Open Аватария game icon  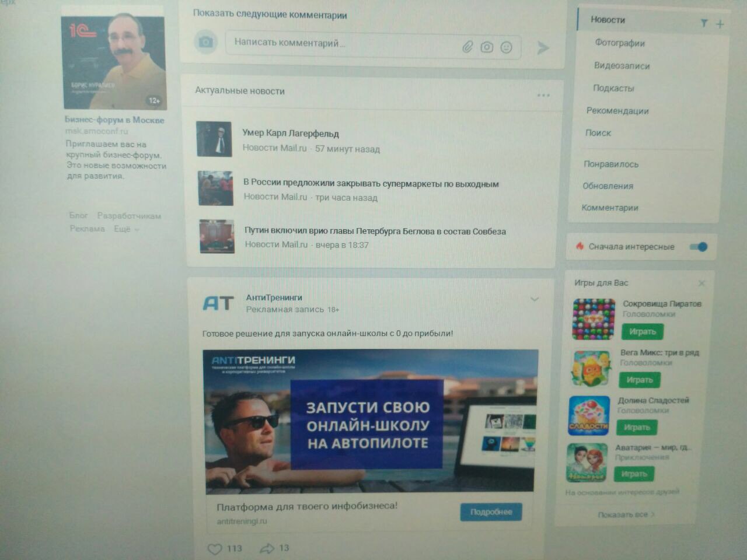click(x=587, y=463)
